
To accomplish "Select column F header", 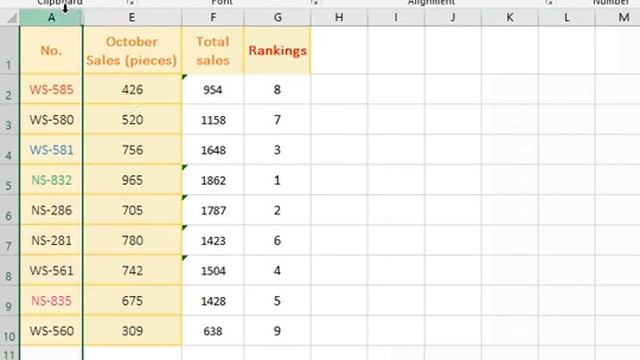I will (x=213, y=18).
